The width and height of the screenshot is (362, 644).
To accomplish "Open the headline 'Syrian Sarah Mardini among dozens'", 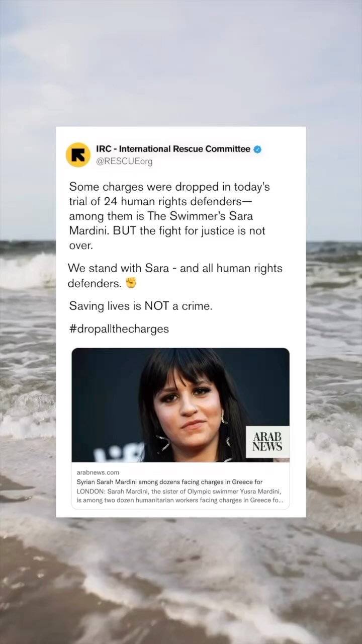I will (169, 482).
